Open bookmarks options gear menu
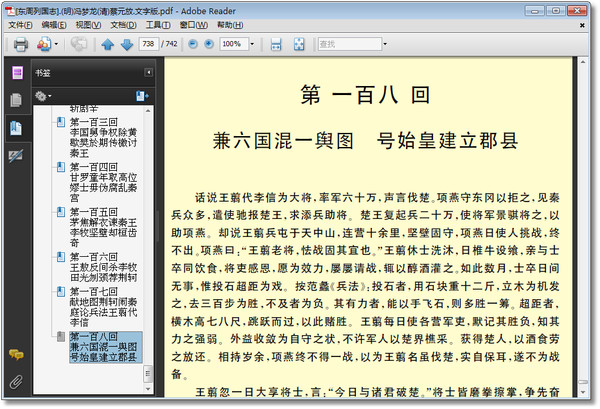Screen dimensions: 600x409 [x=42, y=96]
